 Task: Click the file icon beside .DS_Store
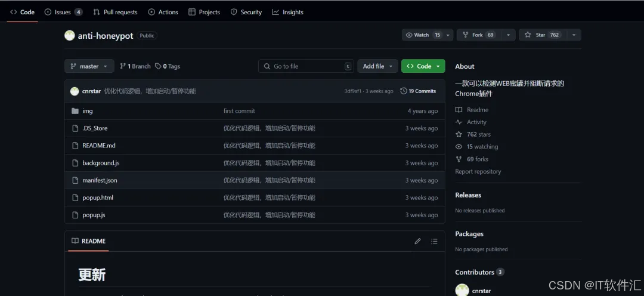75,128
